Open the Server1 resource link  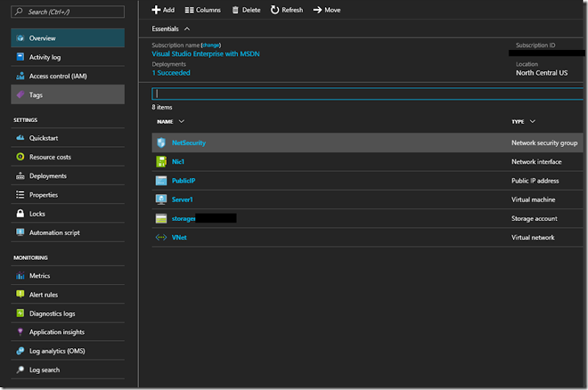tap(182, 199)
